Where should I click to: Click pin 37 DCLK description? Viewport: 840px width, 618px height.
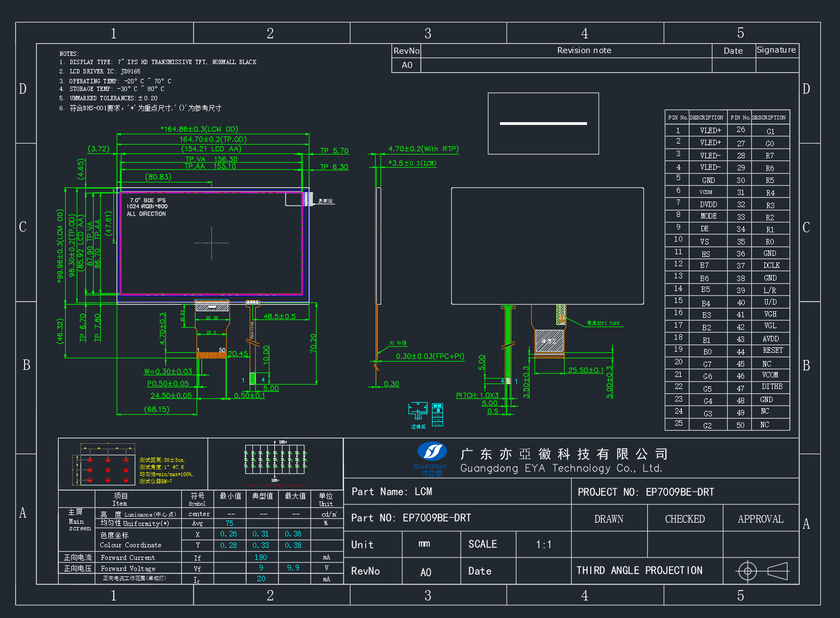[772, 265]
